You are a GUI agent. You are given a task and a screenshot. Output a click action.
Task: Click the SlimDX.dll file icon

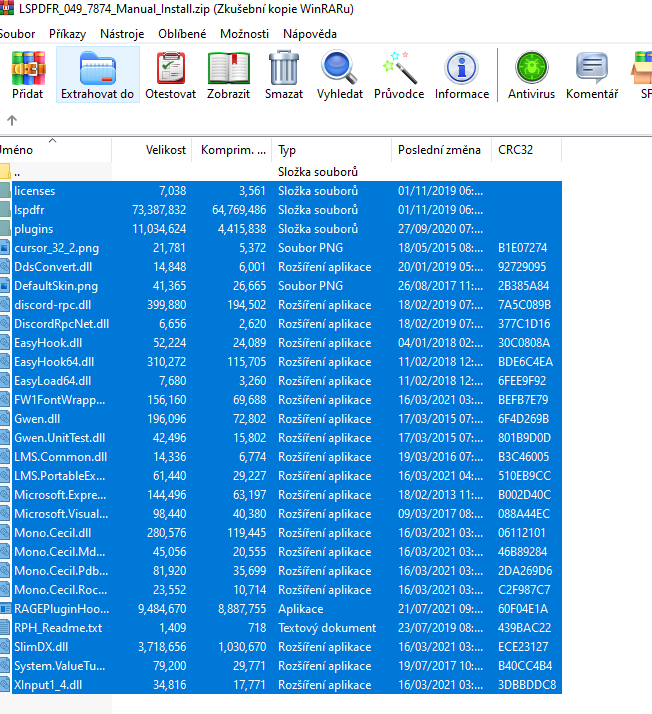pos(5,647)
